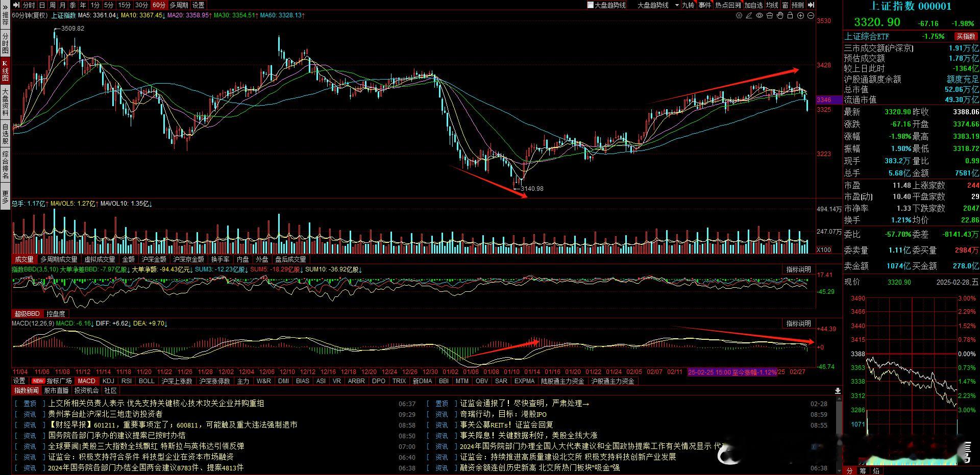Select the 盘后成交量 tab
This screenshot has height=475, width=980.
point(290,259)
